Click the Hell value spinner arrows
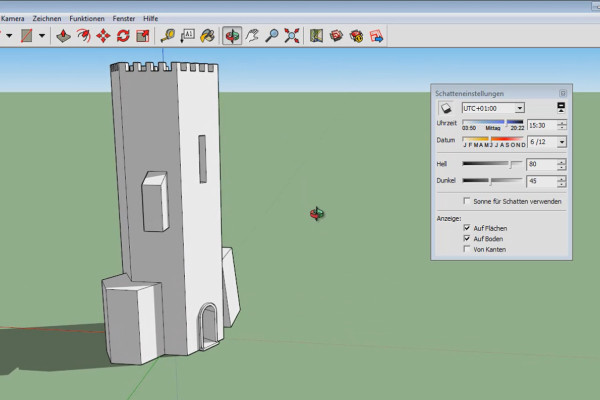600x400 pixels. (x=561, y=165)
